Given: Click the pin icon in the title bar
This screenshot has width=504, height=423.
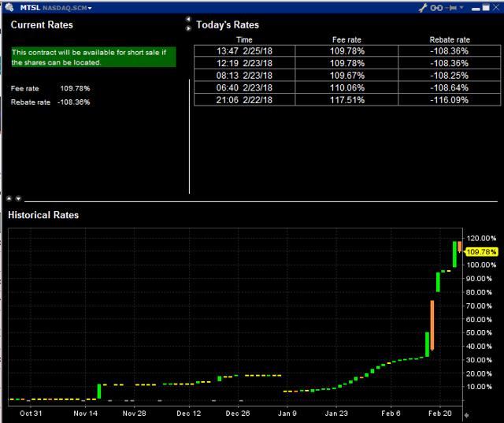Looking at the screenshot, I should click(x=451, y=8).
